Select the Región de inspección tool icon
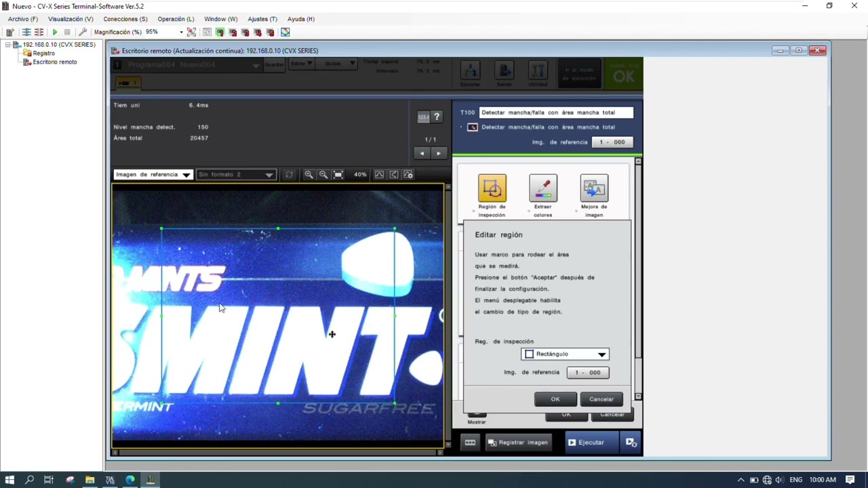This screenshot has height=488, width=868. click(x=492, y=188)
